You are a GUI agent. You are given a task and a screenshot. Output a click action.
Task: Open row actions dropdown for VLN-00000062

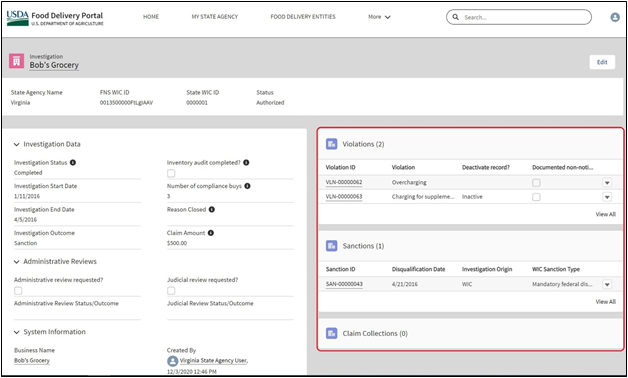[607, 183]
